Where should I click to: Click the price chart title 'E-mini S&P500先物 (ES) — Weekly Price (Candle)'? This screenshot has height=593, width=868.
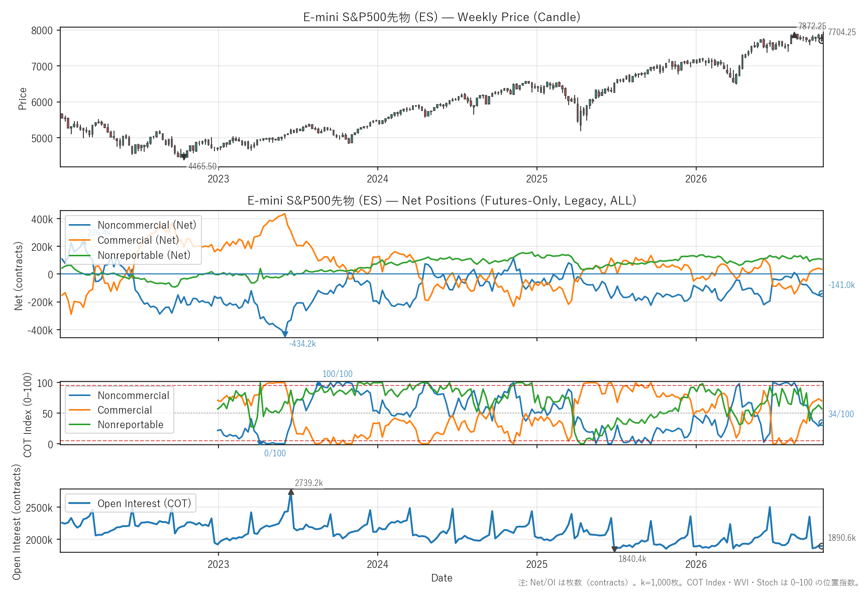click(x=442, y=17)
